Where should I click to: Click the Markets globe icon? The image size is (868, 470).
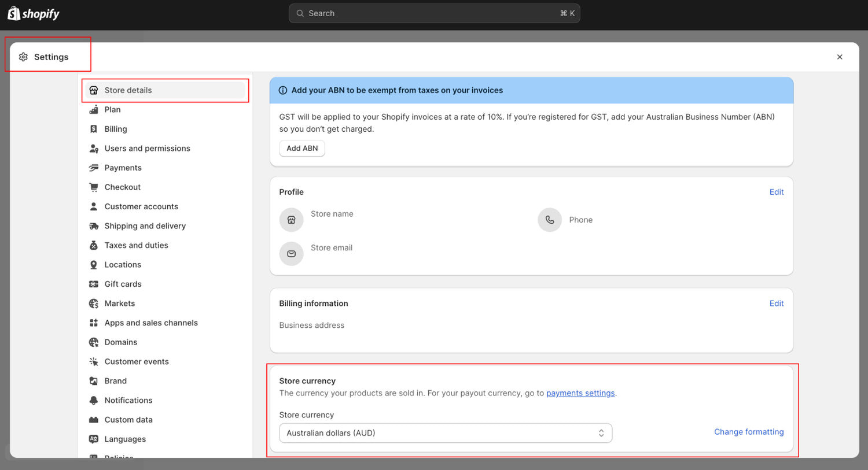coord(94,304)
